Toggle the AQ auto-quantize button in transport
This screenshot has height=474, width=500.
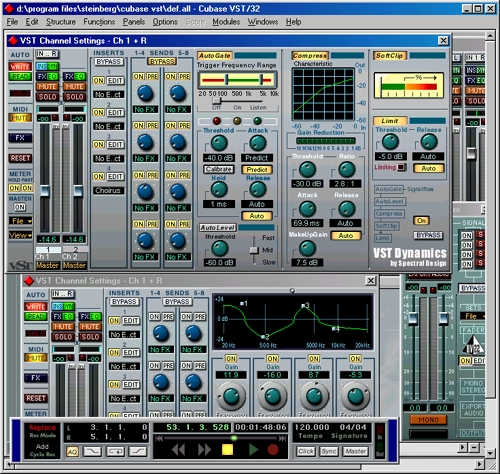click(72, 452)
